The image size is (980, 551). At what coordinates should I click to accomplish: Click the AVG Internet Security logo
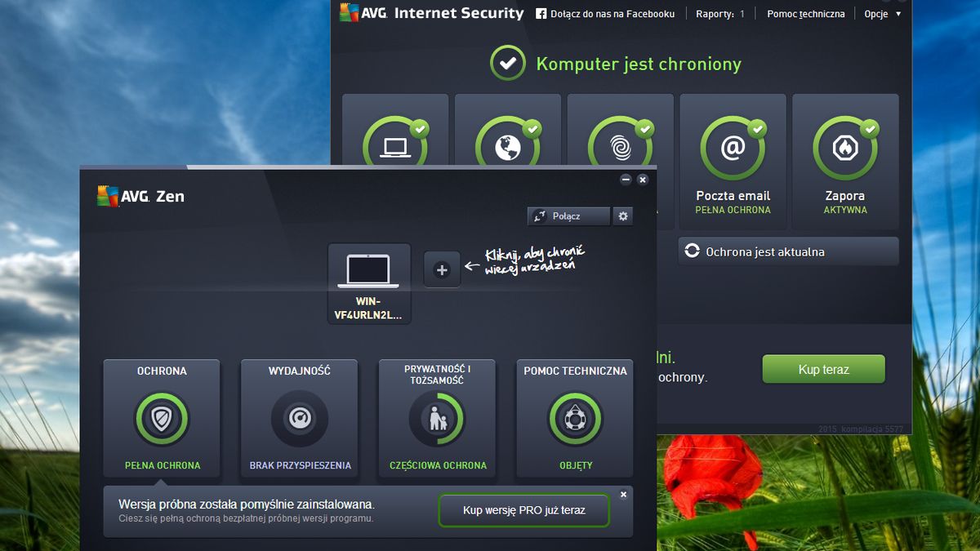432,13
